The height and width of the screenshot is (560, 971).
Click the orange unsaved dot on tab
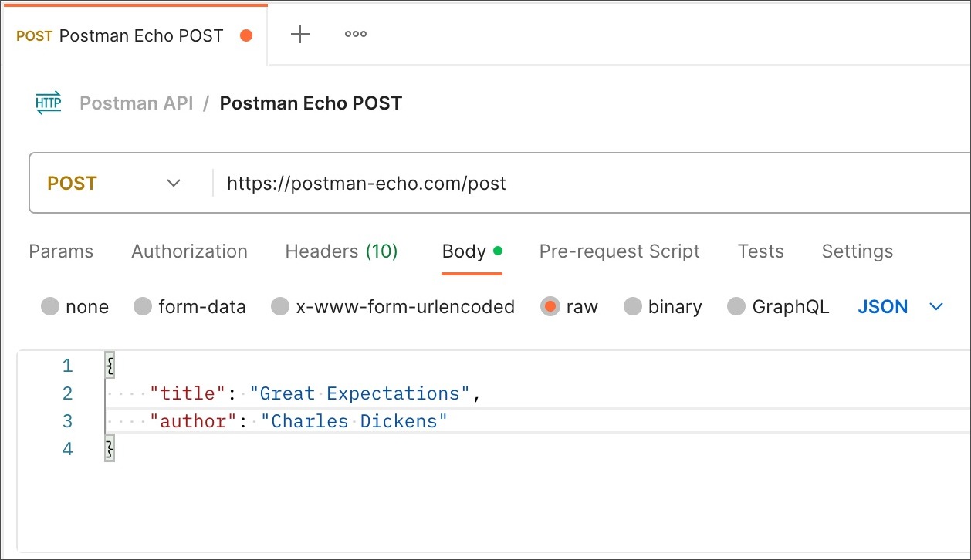(x=246, y=35)
